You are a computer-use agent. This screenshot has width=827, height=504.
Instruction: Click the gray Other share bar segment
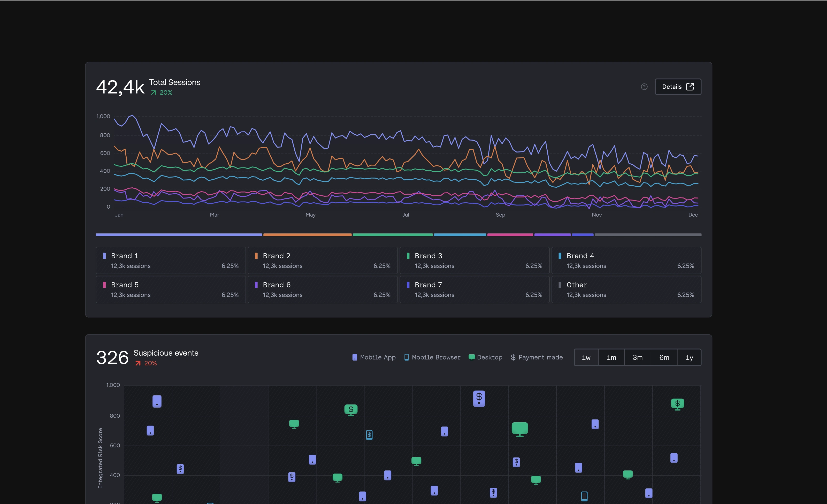click(648, 235)
